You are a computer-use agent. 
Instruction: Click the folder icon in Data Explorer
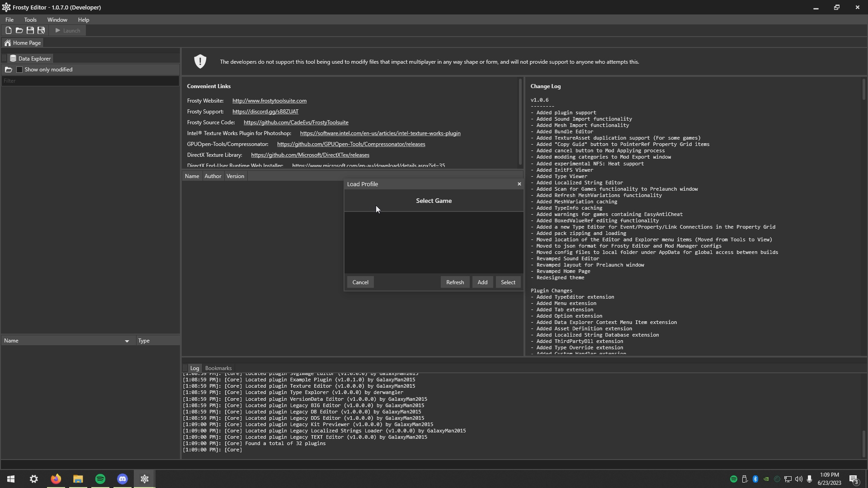9,70
